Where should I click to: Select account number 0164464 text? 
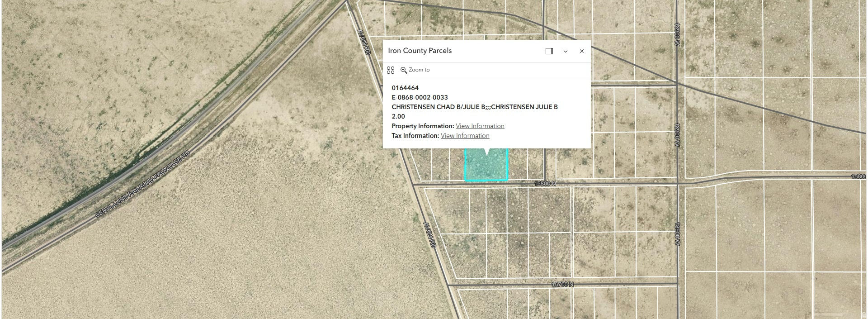[405, 88]
